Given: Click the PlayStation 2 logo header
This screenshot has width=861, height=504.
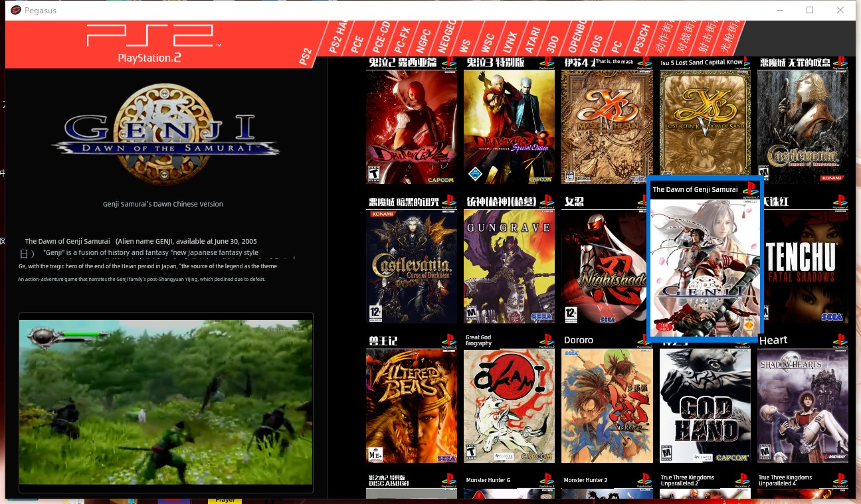Looking at the screenshot, I should pos(150,43).
